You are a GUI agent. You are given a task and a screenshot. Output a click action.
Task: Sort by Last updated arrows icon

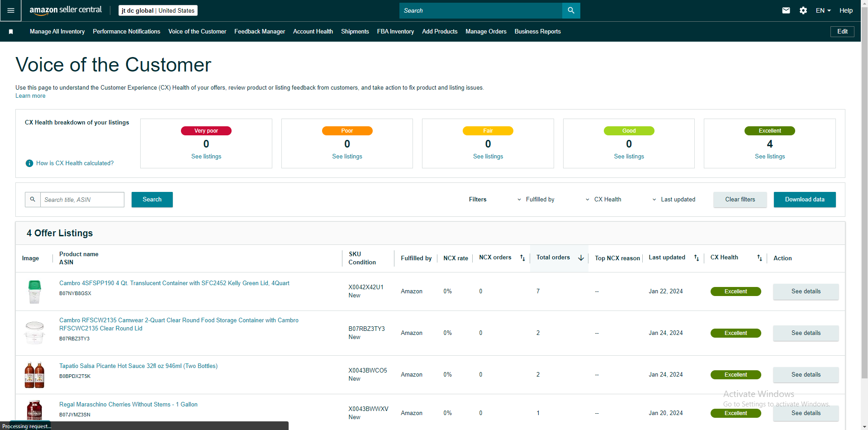click(697, 258)
